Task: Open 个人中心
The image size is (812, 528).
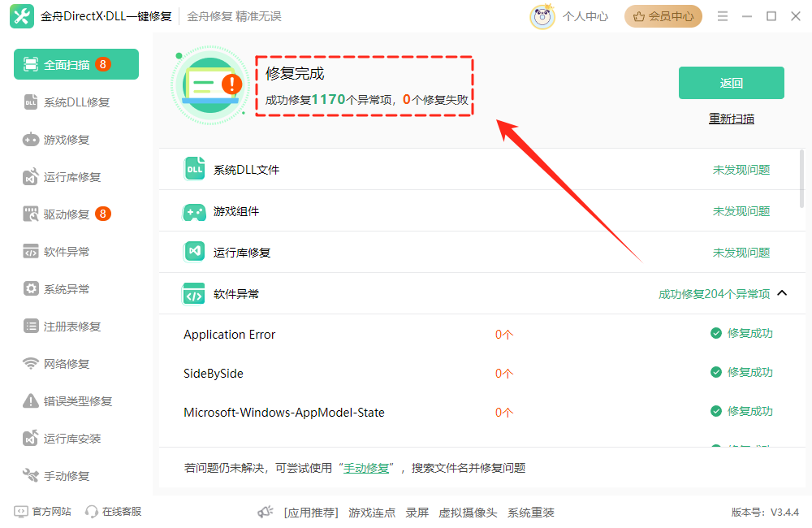Action: coord(585,16)
